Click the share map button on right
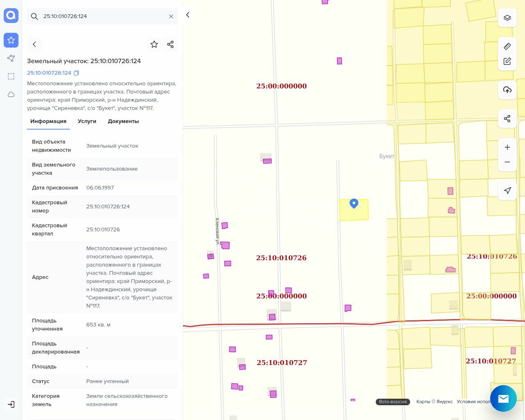The width and height of the screenshot is (525, 420). click(507, 119)
